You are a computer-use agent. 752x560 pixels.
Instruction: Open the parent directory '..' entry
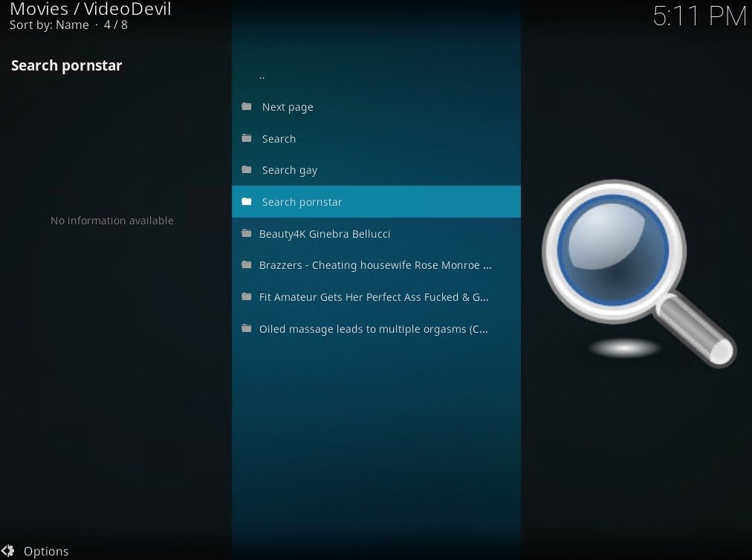coord(262,76)
